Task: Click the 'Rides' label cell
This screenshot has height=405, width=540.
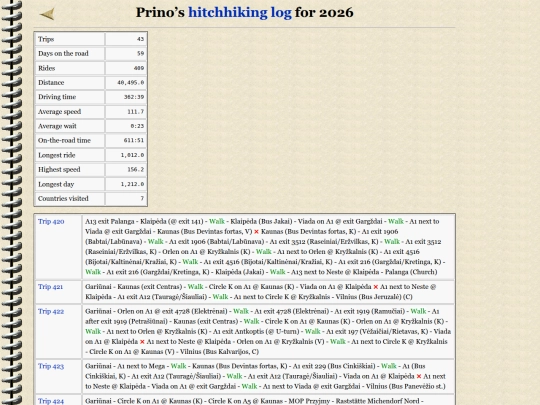Action: [x=70, y=68]
